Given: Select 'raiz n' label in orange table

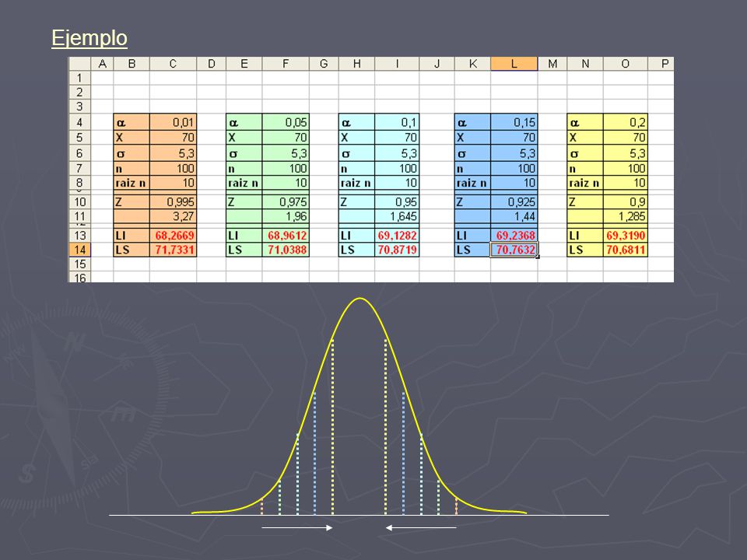Looking at the screenshot, I should point(132,183).
